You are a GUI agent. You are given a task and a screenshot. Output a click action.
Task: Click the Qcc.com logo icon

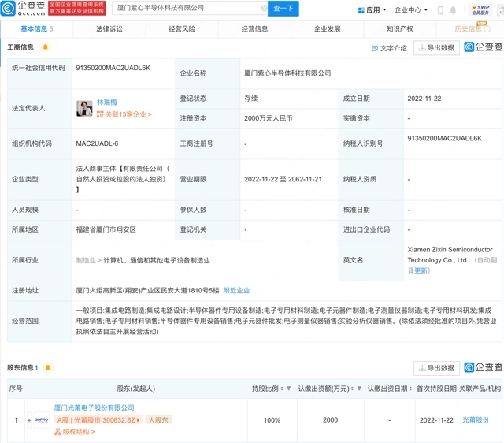[x=8, y=8]
